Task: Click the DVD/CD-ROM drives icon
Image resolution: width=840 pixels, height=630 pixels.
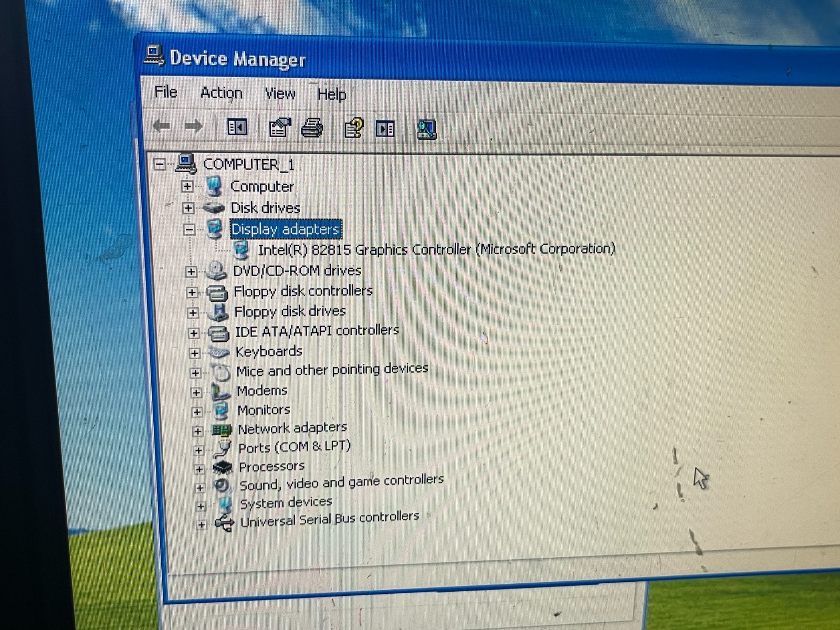Action: click(x=216, y=271)
